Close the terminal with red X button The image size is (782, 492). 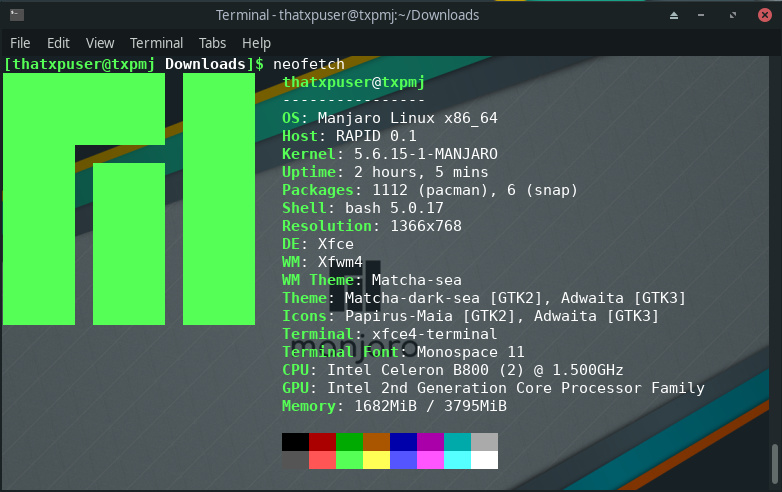click(x=765, y=15)
